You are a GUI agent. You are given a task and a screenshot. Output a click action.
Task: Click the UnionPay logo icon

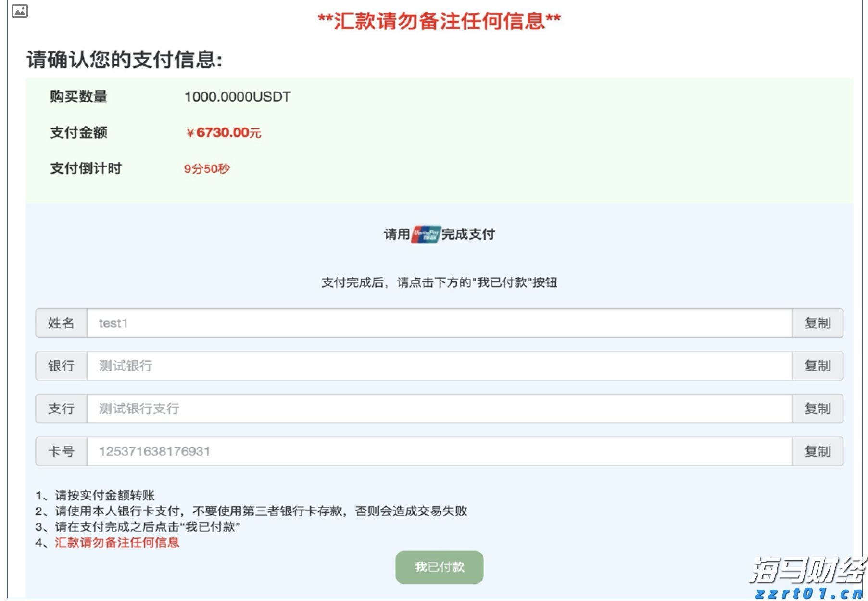pos(425,234)
